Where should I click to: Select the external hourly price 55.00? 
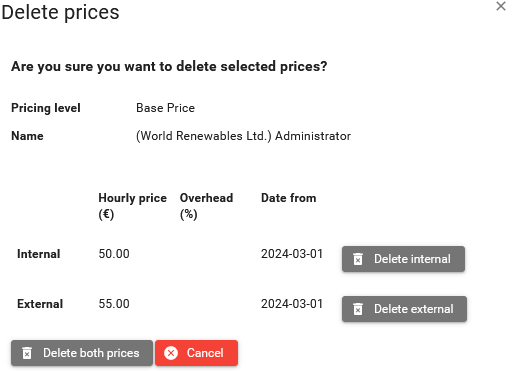pos(114,304)
